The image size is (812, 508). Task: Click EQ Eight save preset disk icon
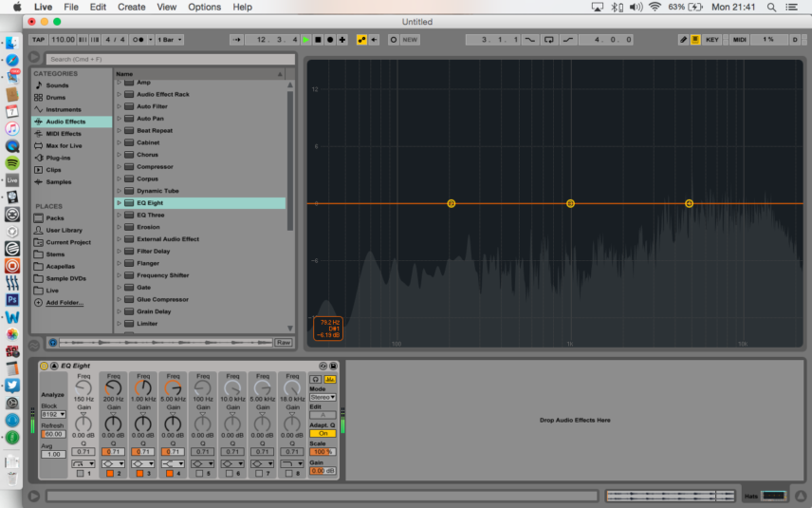pos(333,366)
